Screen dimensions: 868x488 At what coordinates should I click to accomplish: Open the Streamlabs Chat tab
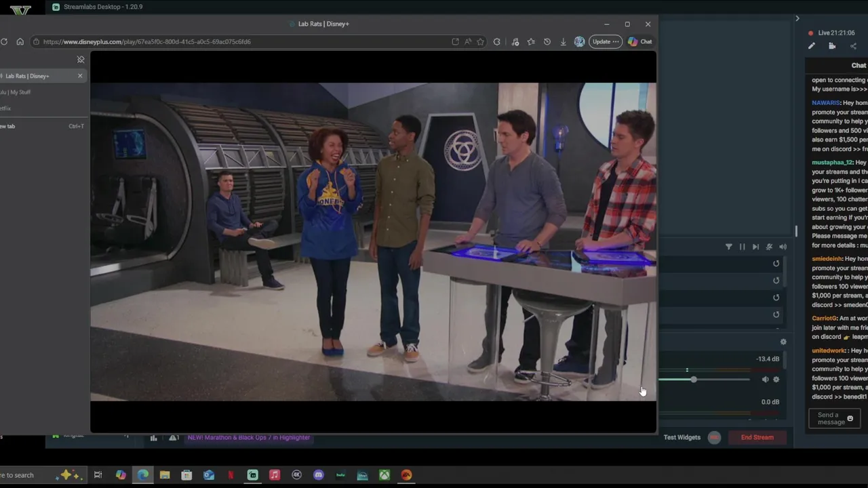point(859,66)
